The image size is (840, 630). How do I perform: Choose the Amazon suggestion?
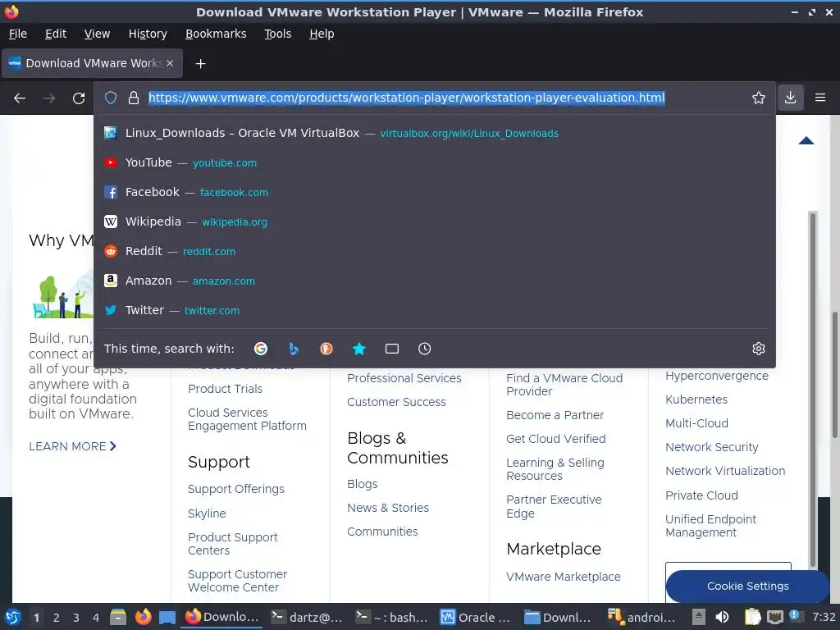(x=435, y=281)
